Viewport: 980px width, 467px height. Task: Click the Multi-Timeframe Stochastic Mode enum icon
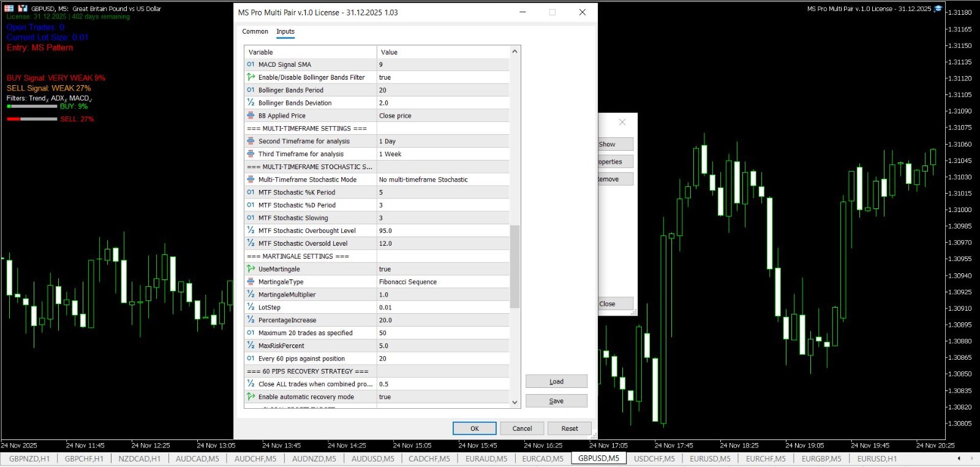coord(251,180)
